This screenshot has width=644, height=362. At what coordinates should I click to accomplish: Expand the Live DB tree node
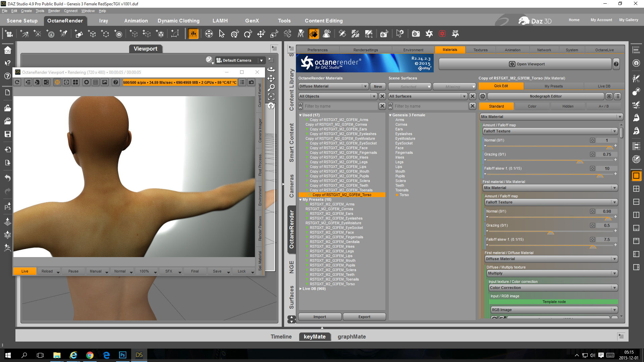tap(301, 289)
